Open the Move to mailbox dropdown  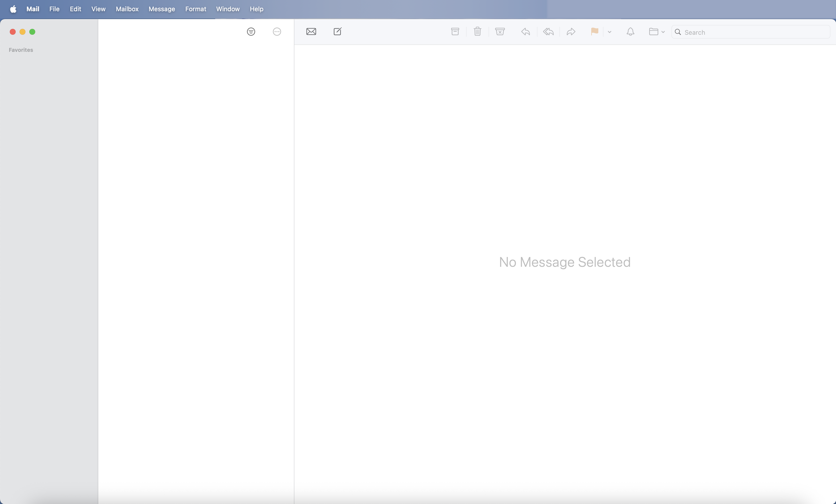pos(657,32)
